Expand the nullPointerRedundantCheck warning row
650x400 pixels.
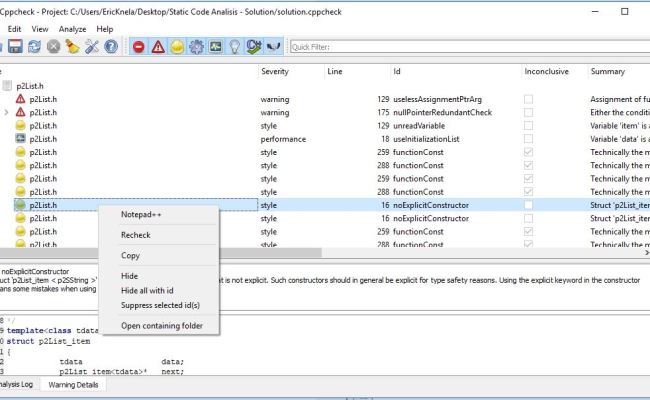tap(6, 112)
